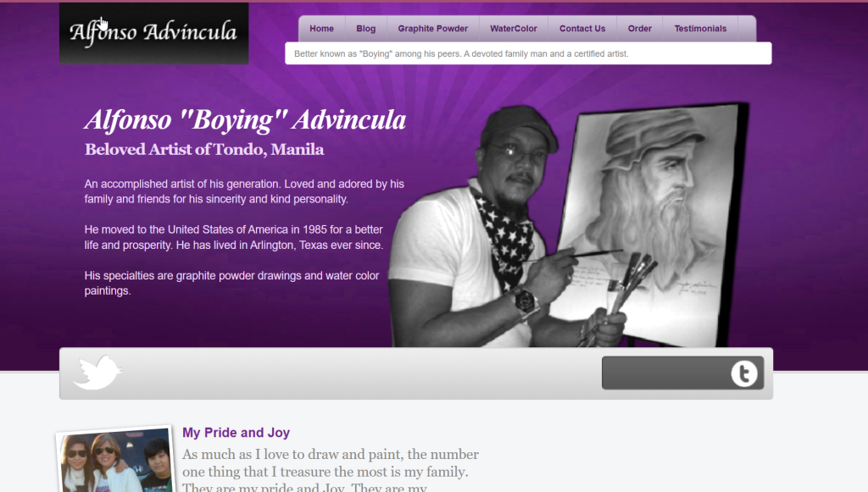
Task: Open the Contact Us page
Action: click(582, 29)
